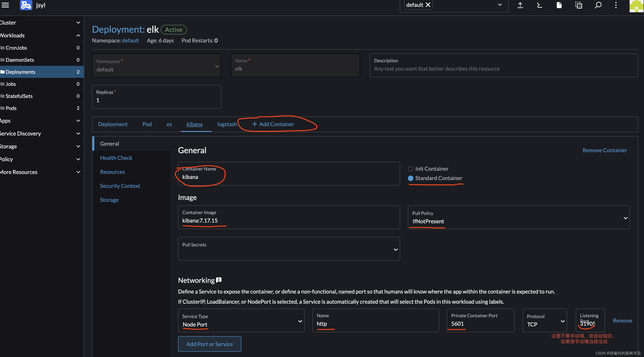Open the three-dot more options menu
Screen dimensions: 644x357
click(616, 5)
